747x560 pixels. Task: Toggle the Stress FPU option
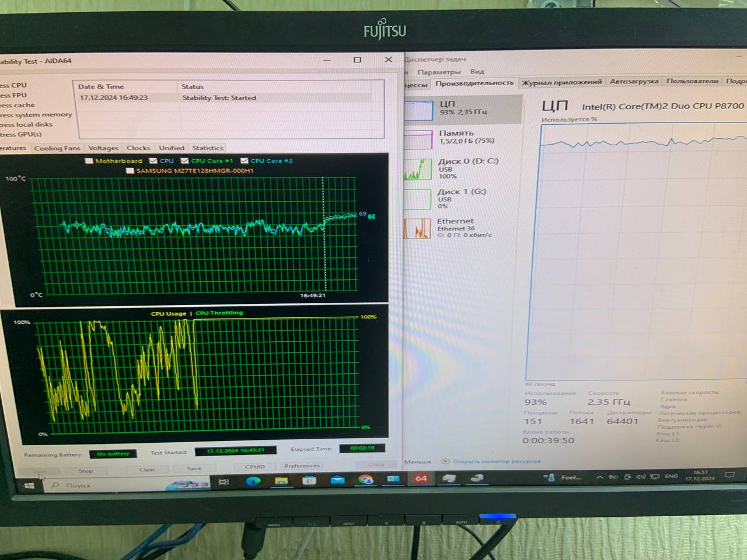click(13, 95)
